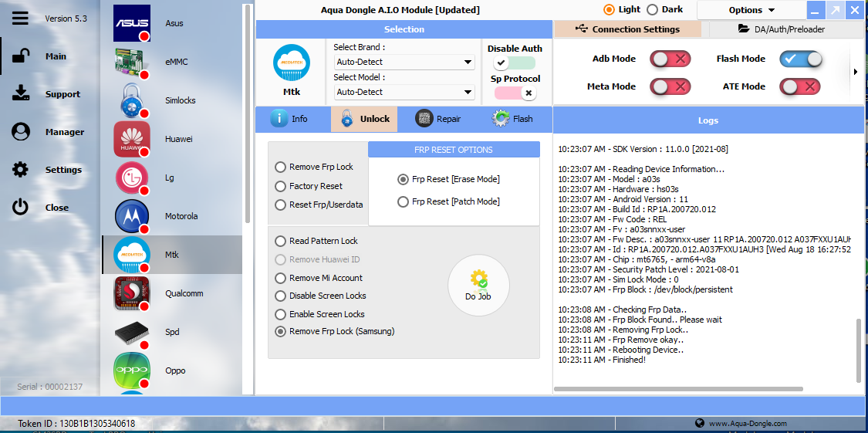Open the Select Model dropdown
868x433 pixels.
(404, 92)
